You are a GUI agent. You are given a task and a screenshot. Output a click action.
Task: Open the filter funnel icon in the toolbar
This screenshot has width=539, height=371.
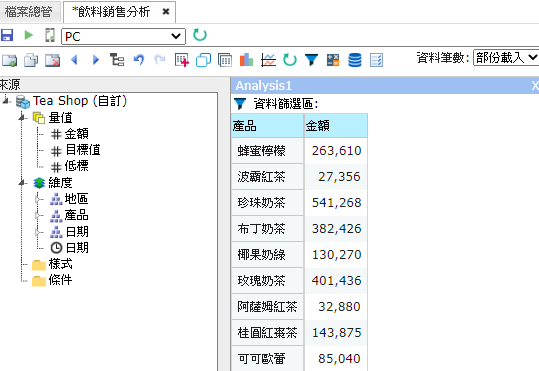click(x=311, y=60)
